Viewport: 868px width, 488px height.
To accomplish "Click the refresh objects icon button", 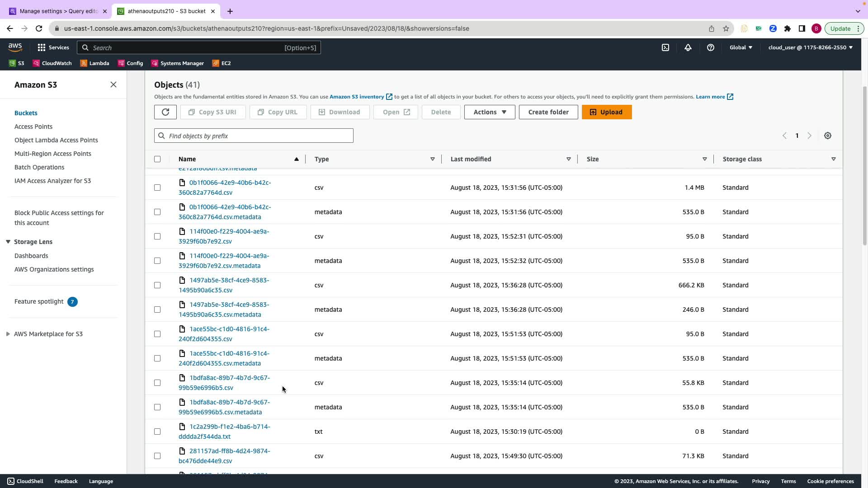I will (x=165, y=112).
